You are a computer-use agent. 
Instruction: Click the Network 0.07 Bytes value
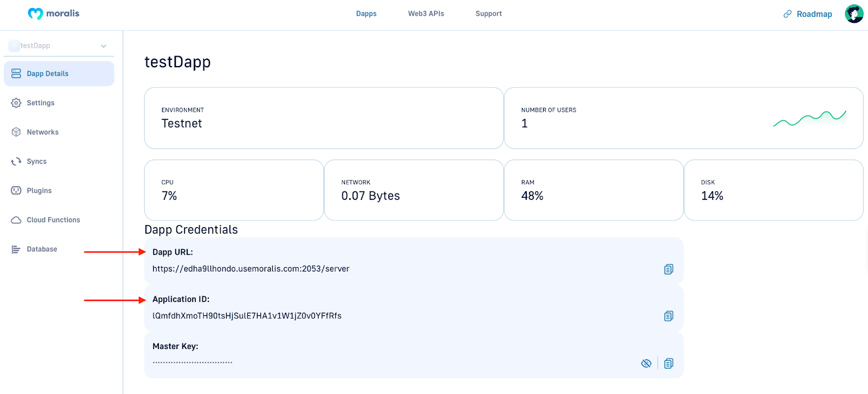click(x=371, y=196)
